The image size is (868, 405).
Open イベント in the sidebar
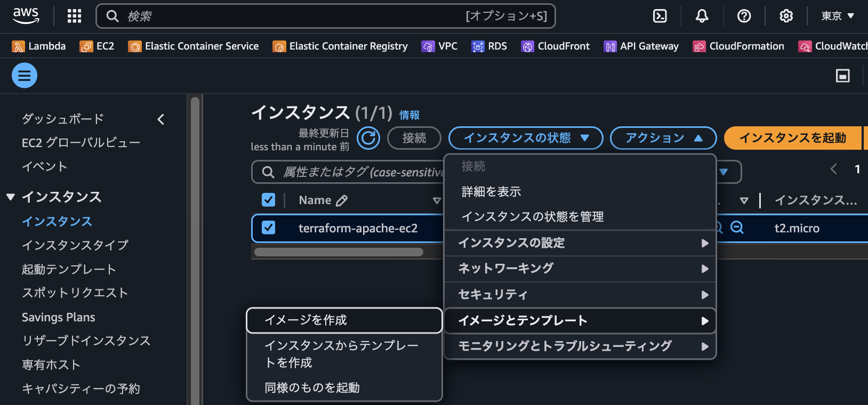(x=45, y=167)
